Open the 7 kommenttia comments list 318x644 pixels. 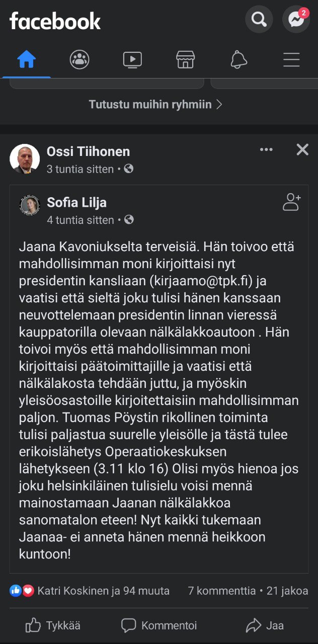tap(221, 591)
